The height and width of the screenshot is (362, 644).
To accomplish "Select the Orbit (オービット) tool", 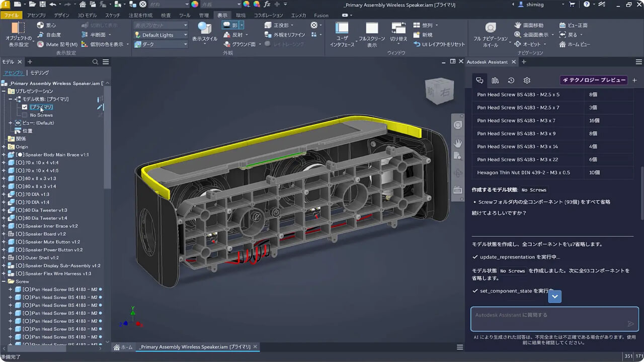I will click(x=528, y=44).
